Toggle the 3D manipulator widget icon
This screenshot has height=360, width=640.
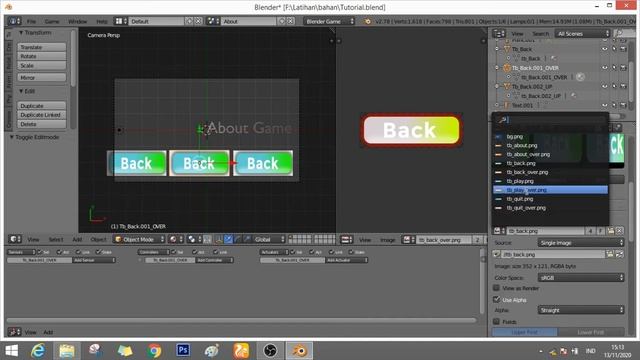click(219, 239)
